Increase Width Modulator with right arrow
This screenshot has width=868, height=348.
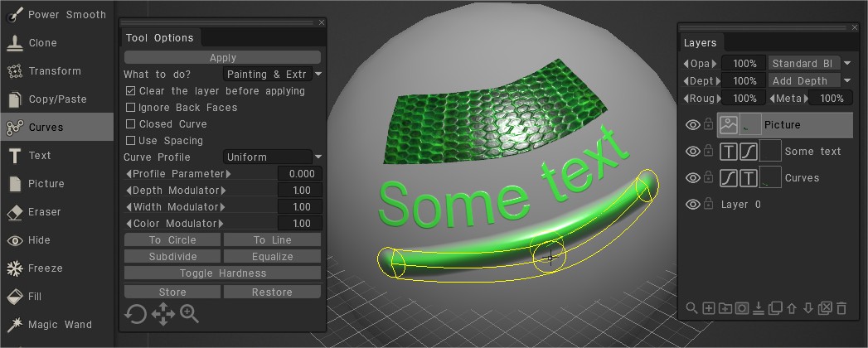(x=222, y=207)
